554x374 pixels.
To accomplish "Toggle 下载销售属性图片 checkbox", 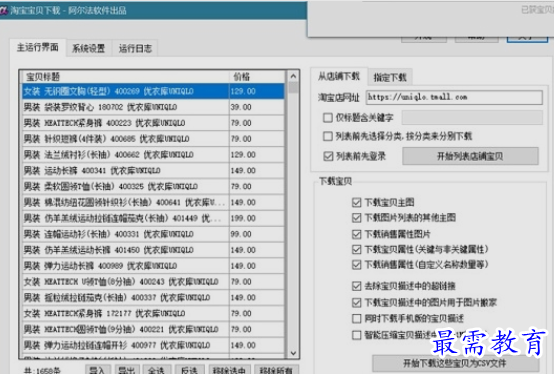I will [356, 234].
